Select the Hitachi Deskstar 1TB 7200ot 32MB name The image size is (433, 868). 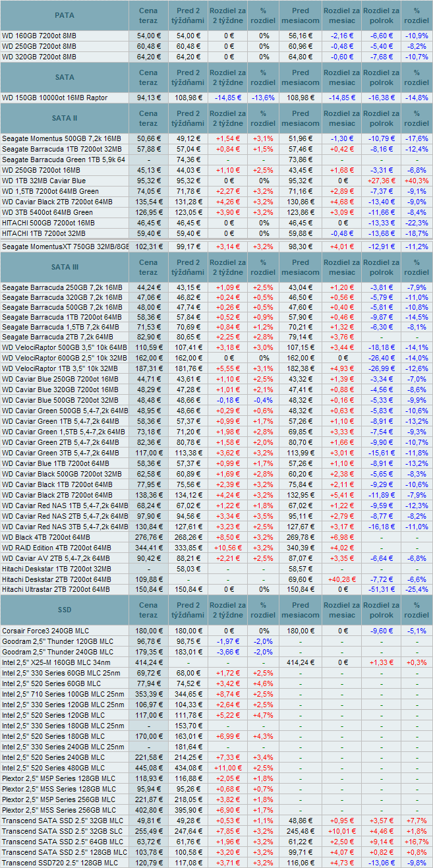56,568
